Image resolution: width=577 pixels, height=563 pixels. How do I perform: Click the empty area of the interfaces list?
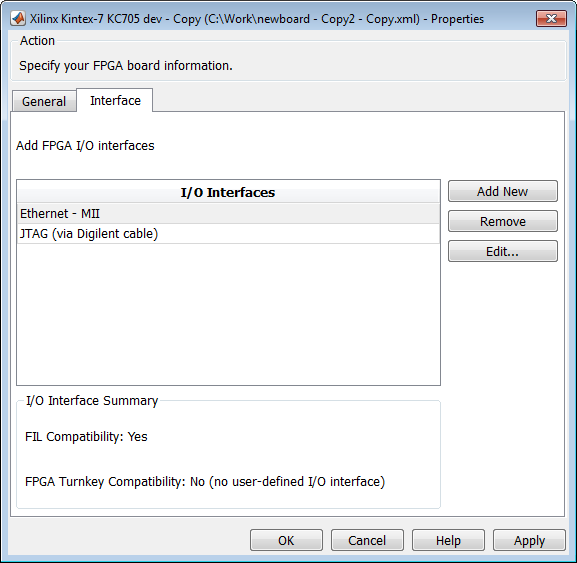[228, 315]
